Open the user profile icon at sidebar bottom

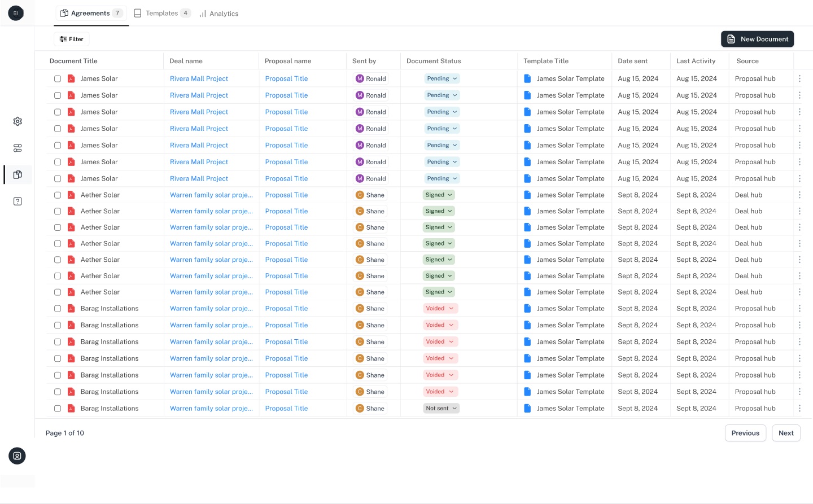pyautogui.click(x=17, y=456)
